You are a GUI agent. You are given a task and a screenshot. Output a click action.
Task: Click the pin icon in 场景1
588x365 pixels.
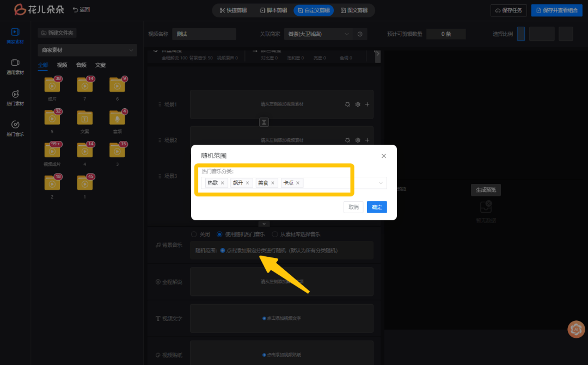[347, 104]
